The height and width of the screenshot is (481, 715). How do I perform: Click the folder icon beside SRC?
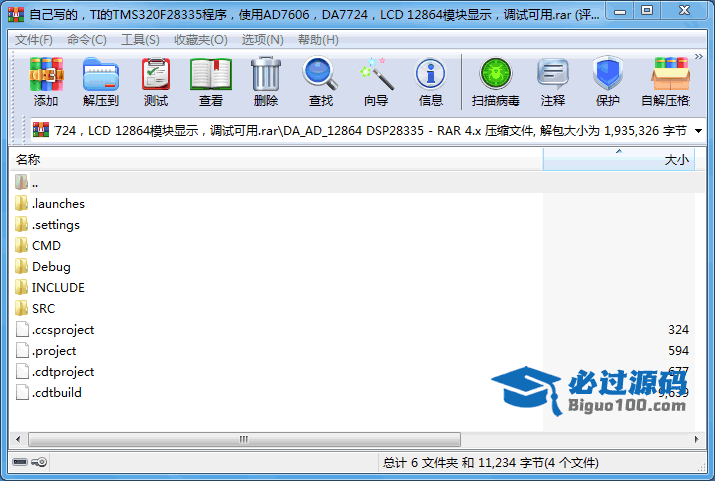pos(21,308)
